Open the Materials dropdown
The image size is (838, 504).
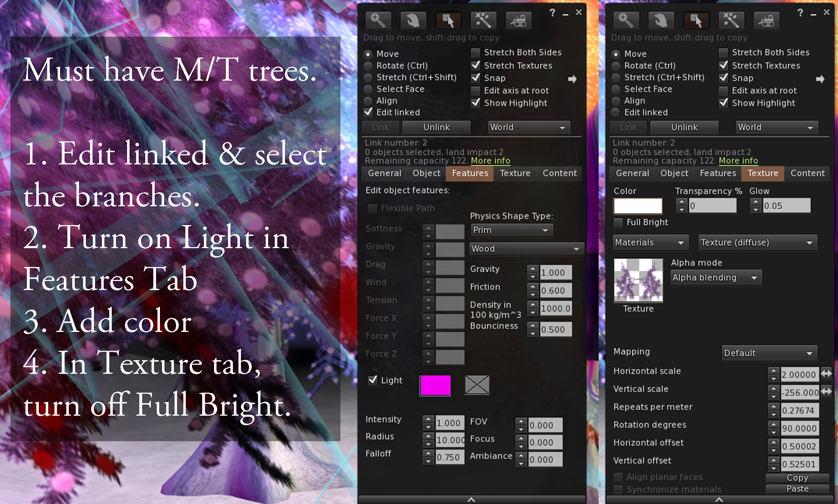[x=651, y=243]
